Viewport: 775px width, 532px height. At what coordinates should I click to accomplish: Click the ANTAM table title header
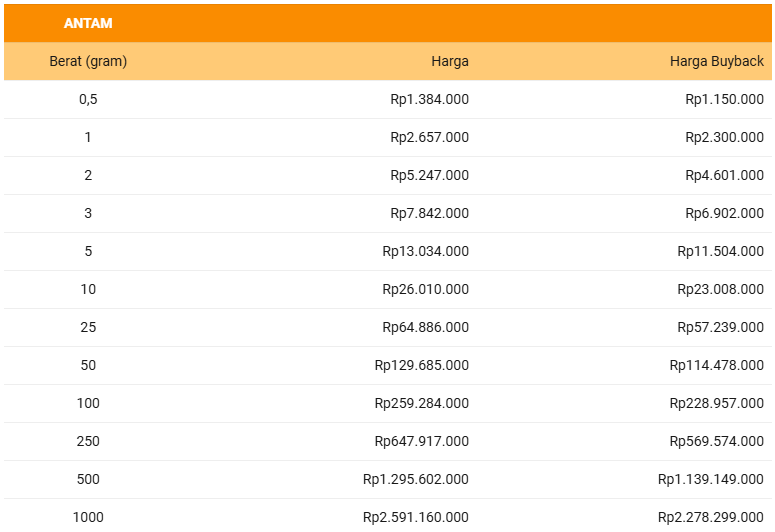click(x=88, y=23)
